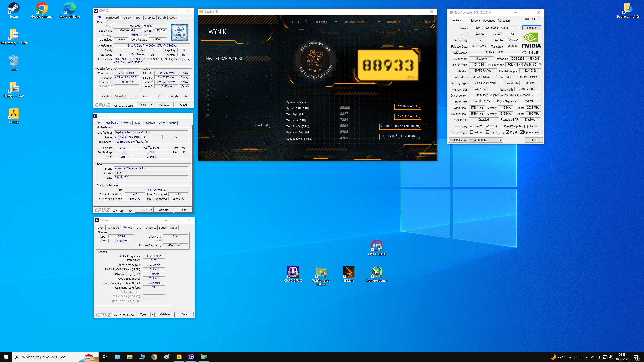Open the Pobrane shortcut folder
Viewport: 644px width, 362px height.
click(628, 10)
